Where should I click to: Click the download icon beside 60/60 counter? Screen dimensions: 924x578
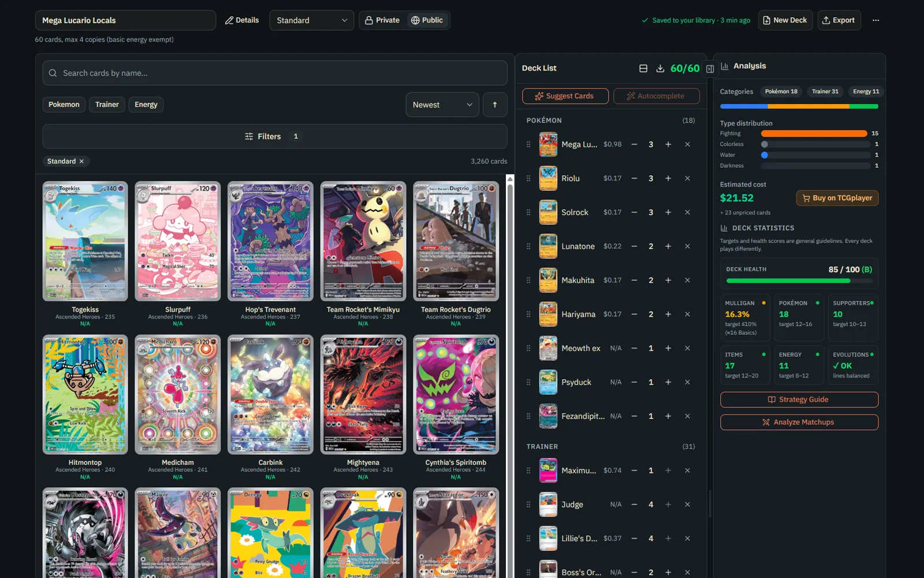click(660, 68)
